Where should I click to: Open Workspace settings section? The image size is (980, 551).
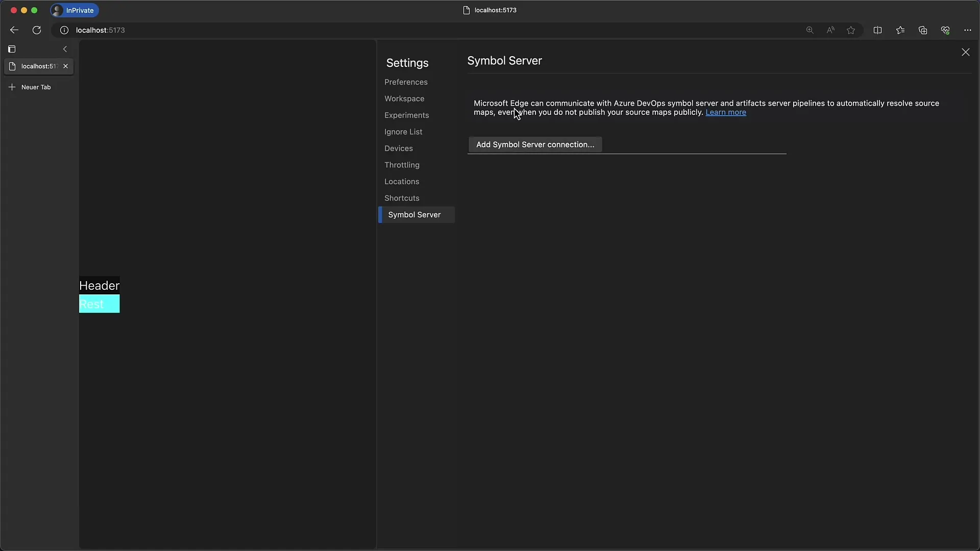(404, 98)
